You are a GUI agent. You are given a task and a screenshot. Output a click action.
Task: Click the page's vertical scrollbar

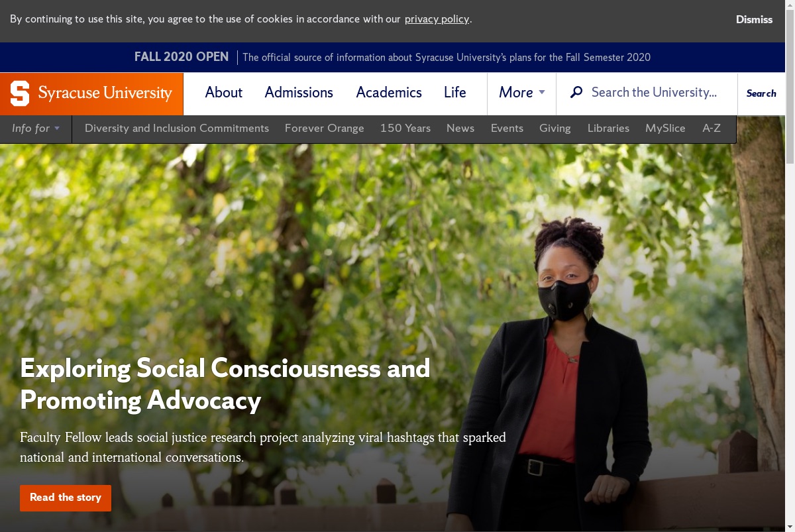pos(790,266)
